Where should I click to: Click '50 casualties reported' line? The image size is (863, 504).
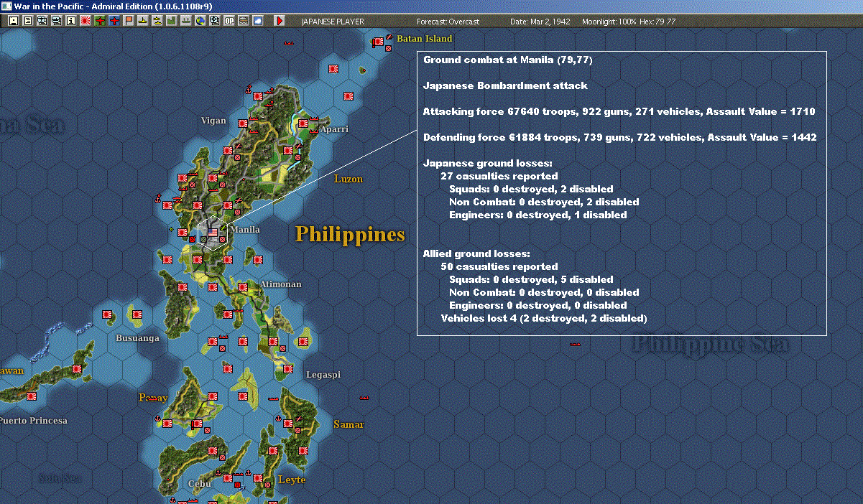point(499,266)
